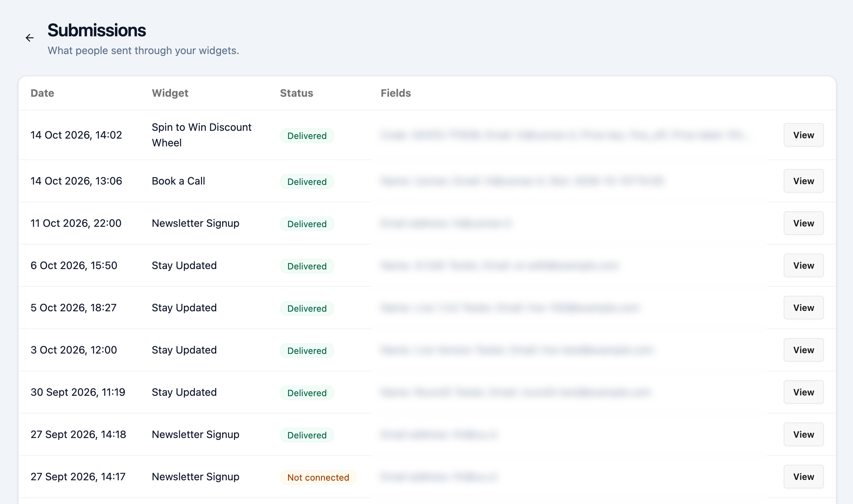This screenshot has height=504, width=853.
Task: Click the "30 Sept 2026, 11:19" date cell
Action: (78, 392)
